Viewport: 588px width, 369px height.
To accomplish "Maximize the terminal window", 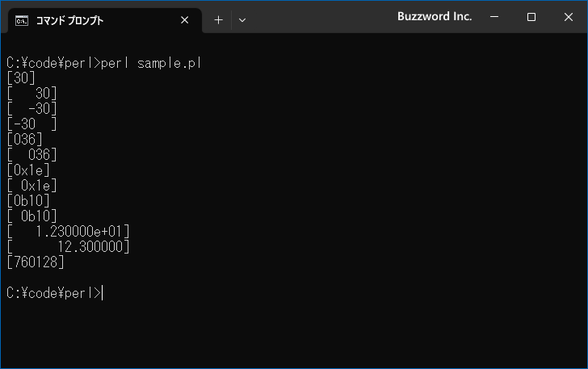I will pyautogui.click(x=531, y=16).
